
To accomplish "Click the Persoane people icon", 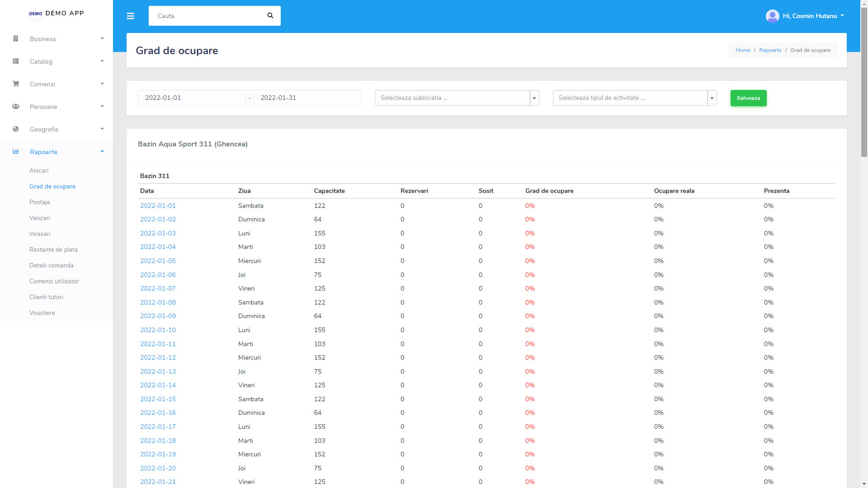I will [x=16, y=107].
